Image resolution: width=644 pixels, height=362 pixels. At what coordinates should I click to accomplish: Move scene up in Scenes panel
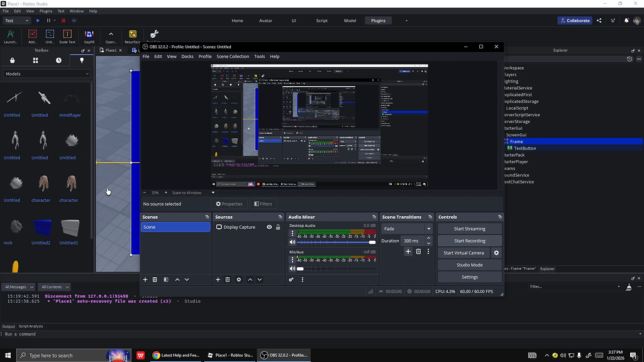coord(177,280)
